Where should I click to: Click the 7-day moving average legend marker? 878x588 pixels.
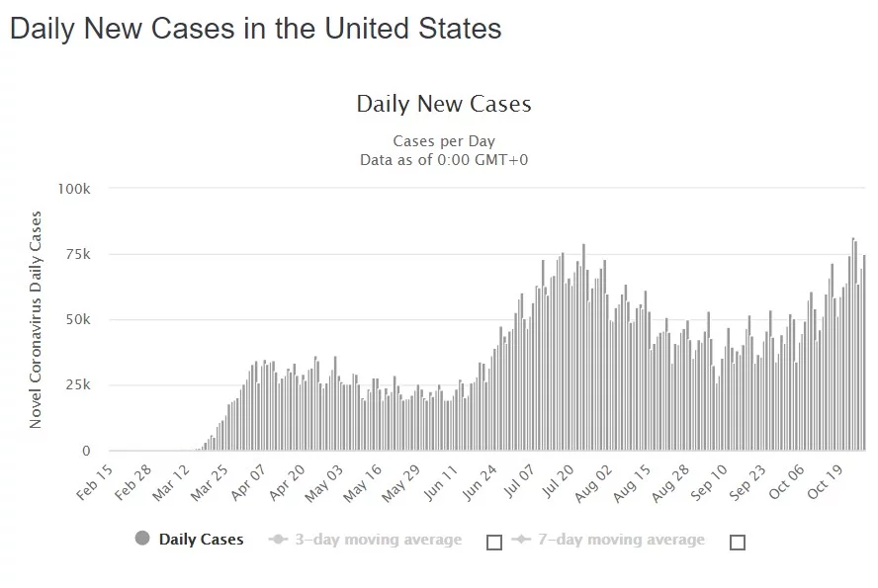pyautogui.click(x=521, y=540)
